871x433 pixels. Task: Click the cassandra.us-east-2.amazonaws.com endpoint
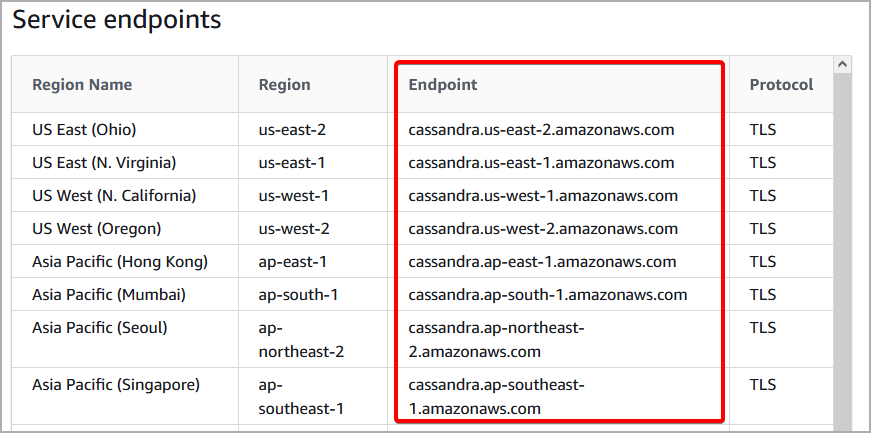[541, 129]
